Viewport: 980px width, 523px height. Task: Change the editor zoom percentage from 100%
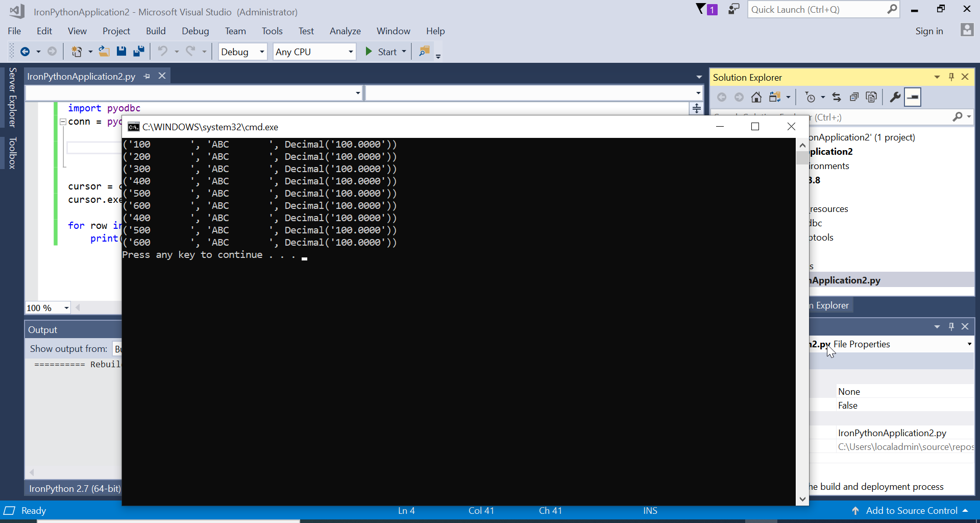click(x=47, y=307)
